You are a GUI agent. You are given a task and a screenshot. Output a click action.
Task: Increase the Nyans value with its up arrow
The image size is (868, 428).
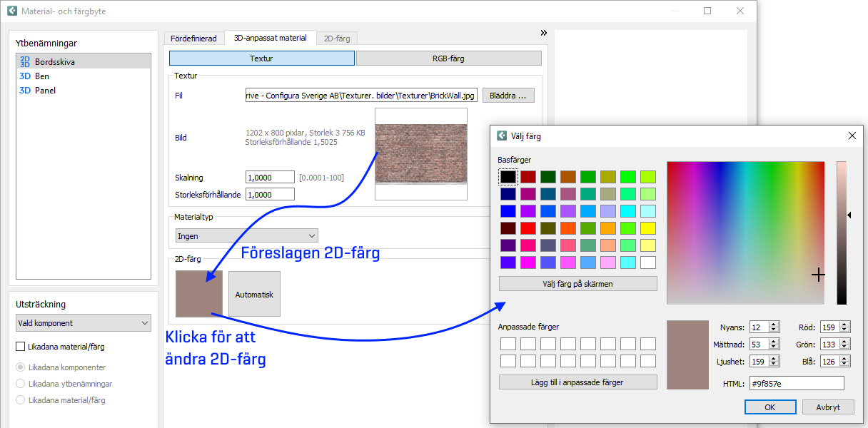tap(774, 325)
